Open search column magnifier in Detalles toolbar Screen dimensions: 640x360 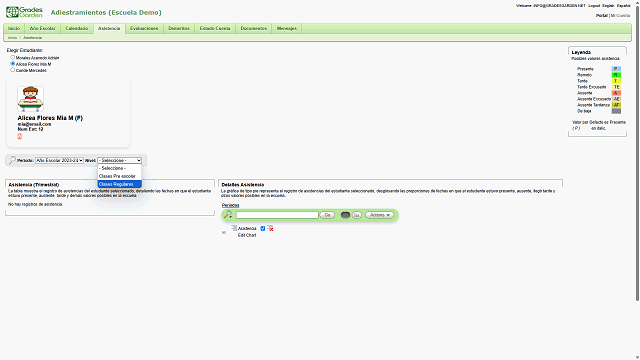pos(228,215)
